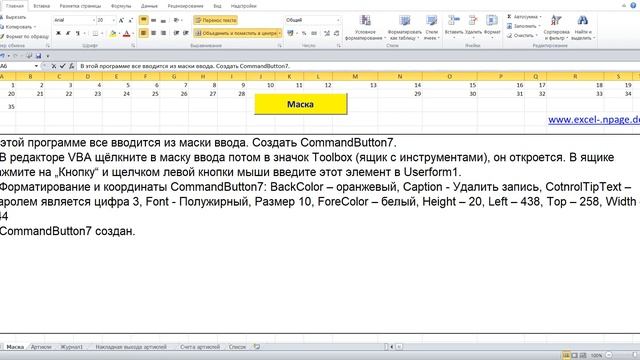
Task: Click the fill color bucket icon
Action: (113, 33)
